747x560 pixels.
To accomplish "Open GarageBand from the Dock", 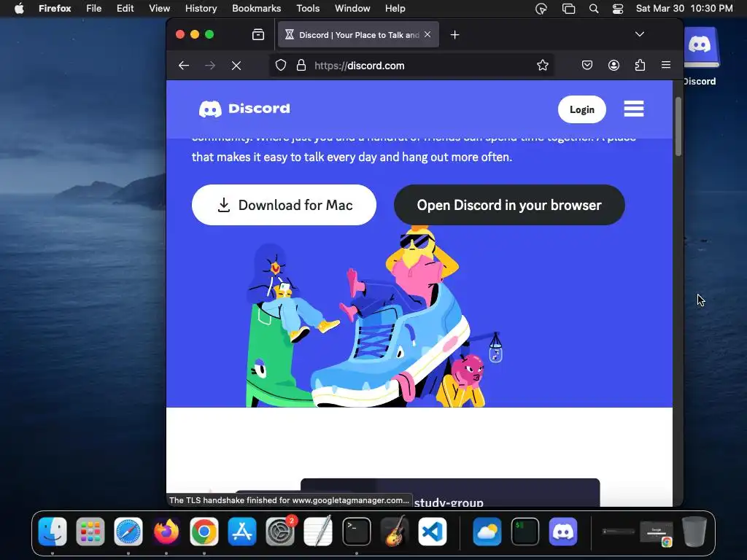I will tap(395, 532).
